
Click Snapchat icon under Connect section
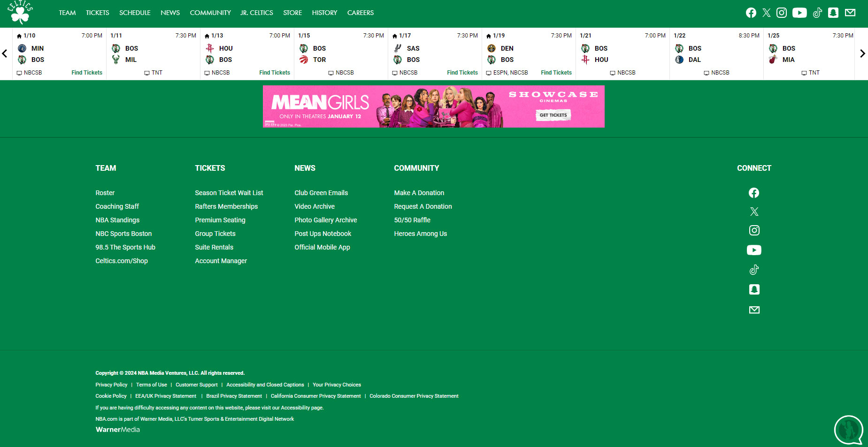[754, 289]
